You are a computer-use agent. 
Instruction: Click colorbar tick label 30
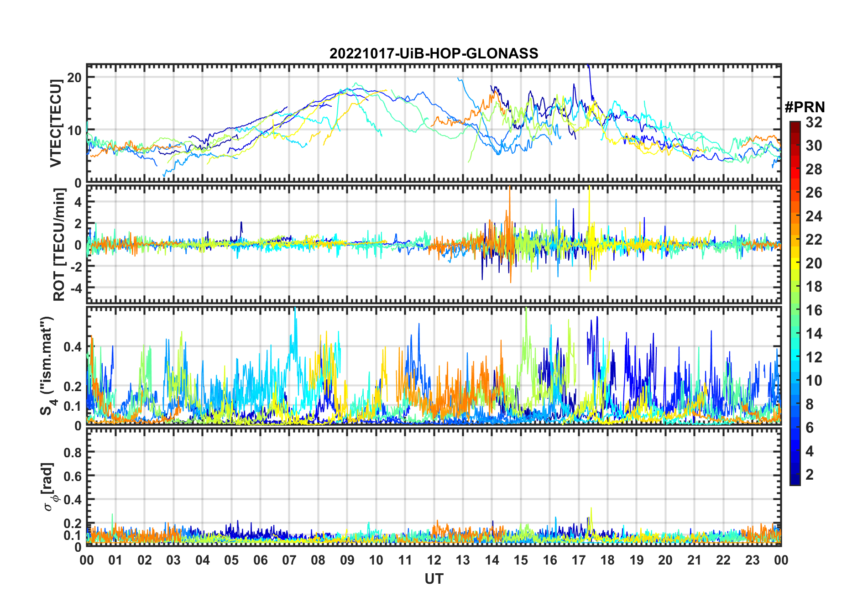click(x=814, y=146)
